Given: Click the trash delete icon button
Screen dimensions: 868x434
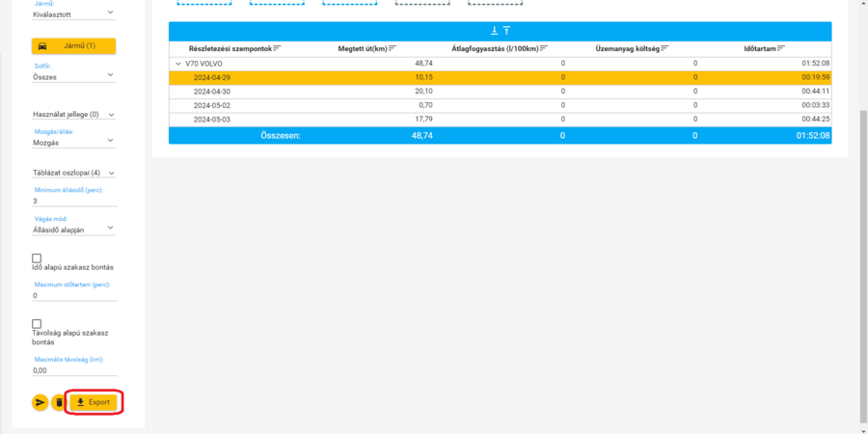Looking at the screenshot, I should 58,402.
